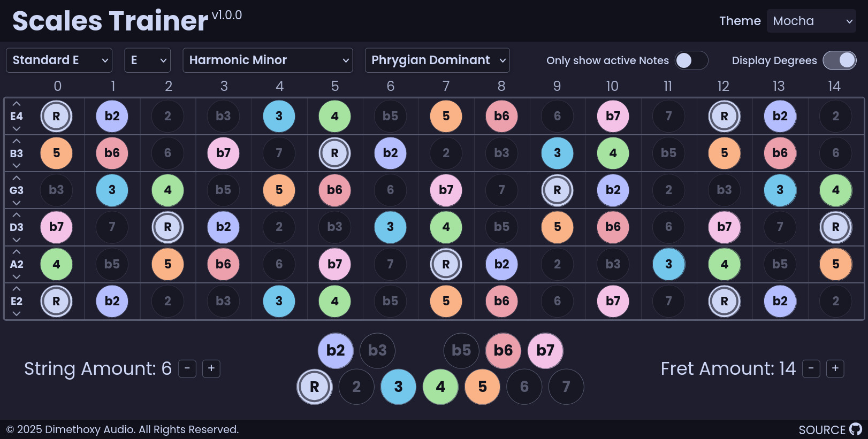Lower the E2 string tuning arrow
Image resolution: width=868 pixels, height=439 pixels.
(17, 313)
